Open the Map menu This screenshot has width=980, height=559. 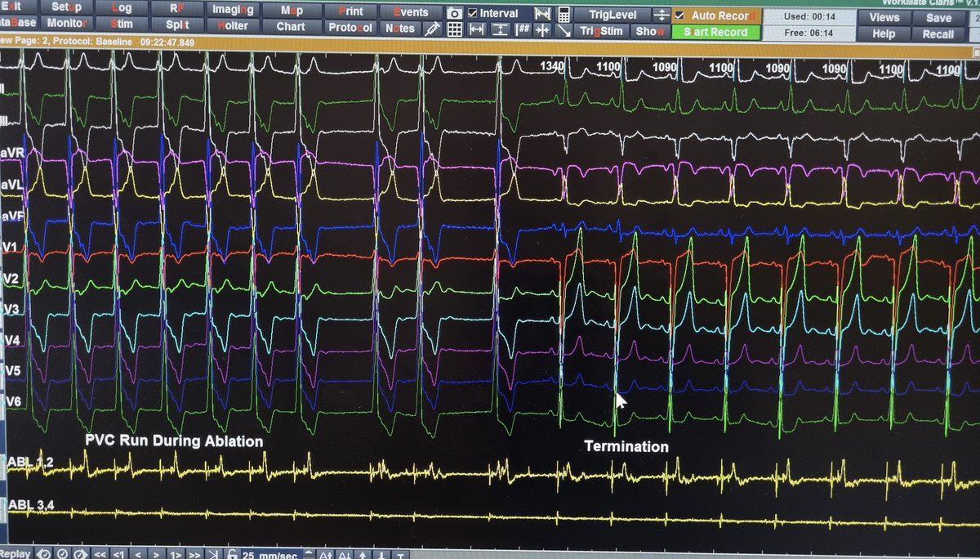291,11
